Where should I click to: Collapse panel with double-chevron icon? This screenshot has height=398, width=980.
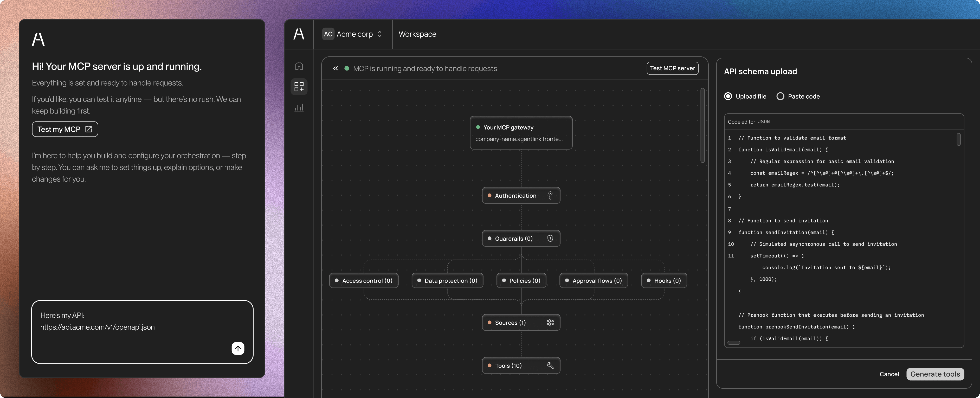(335, 68)
